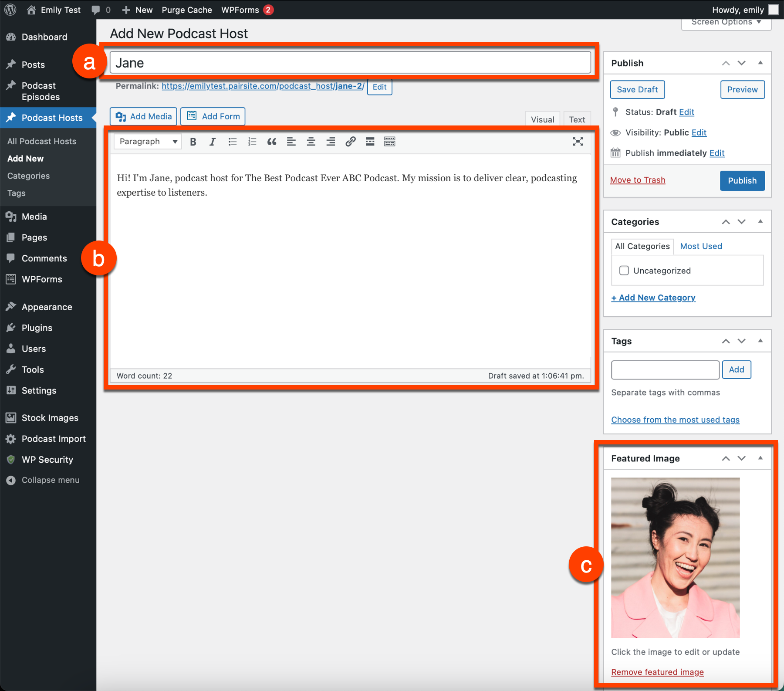This screenshot has width=784, height=691.
Task: Insert or edit a link
Action: click(351, 142)
